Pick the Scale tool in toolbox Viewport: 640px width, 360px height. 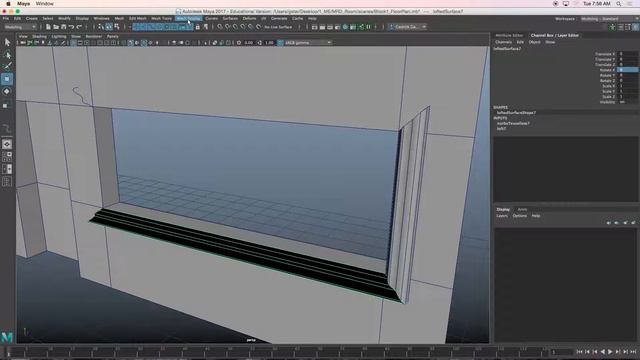coord(7,105)
